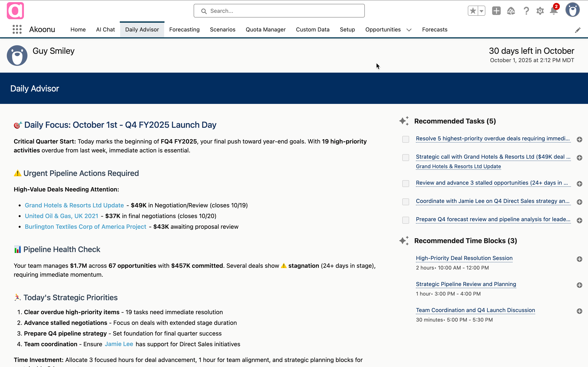The height and width of the screenshot is (367, 588).
Task: Open the United Oil & Gas, UK 2021 link
Action: click(61, 216)
